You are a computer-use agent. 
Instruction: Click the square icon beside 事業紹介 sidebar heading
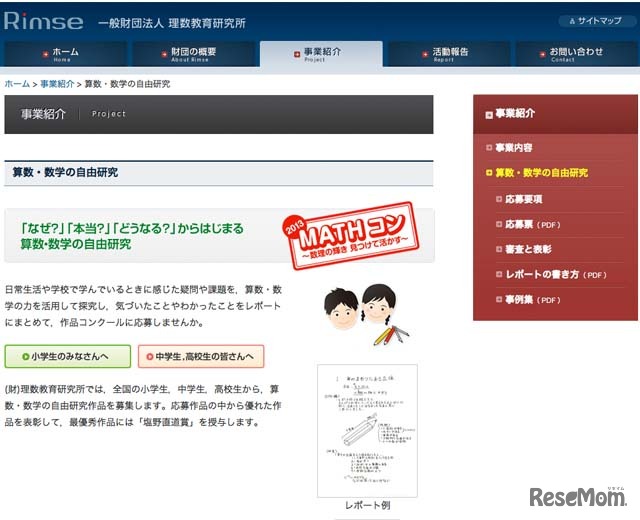coord(489,115)
